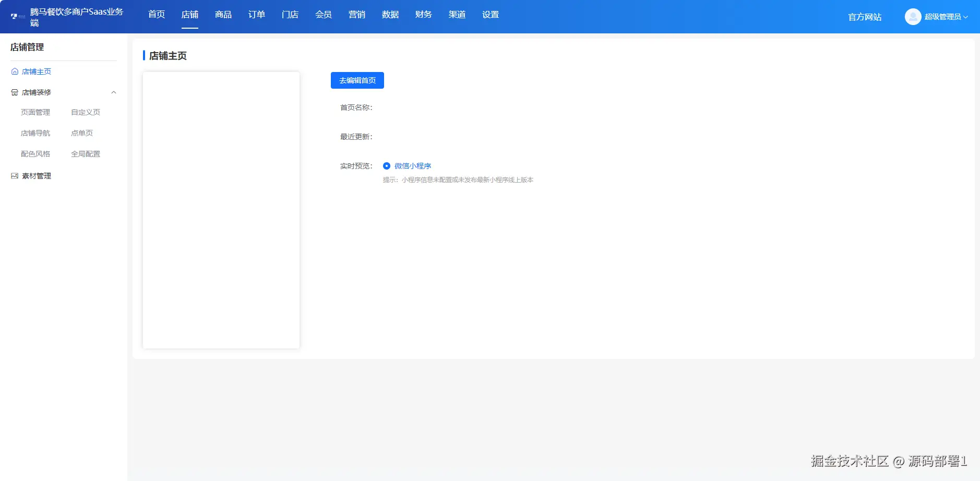
Task: Select 店铺主页 in the sidebar
Action: point(37,71)
